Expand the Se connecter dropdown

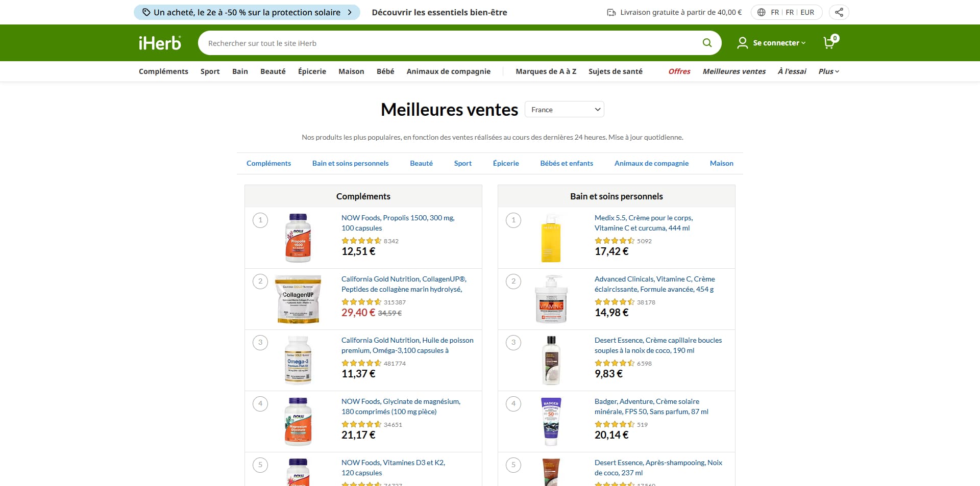pos(779,43)
